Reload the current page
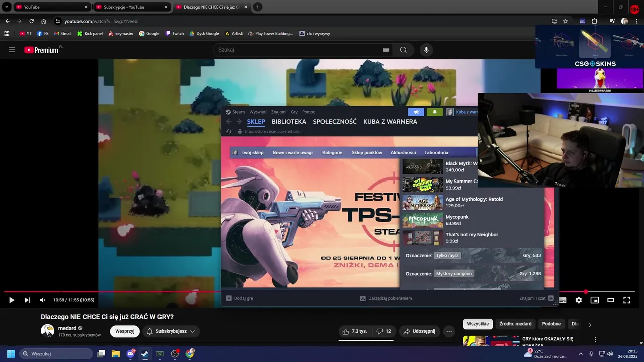The image size is (644, 362). pos(31,21)
